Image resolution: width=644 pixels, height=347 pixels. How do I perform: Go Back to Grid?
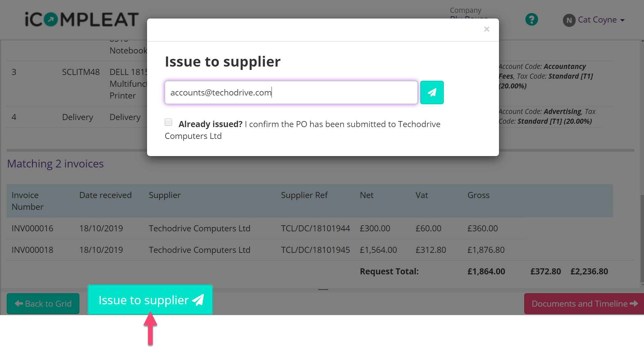43,304
